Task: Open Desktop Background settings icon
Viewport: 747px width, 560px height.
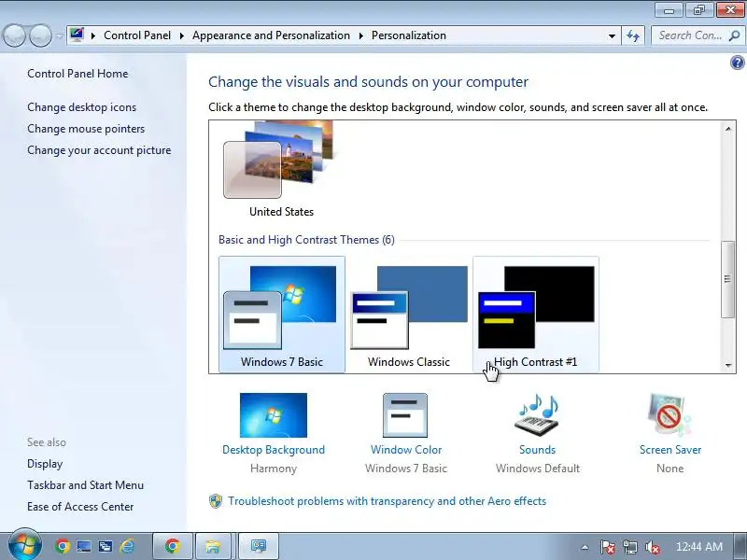Action: point(274,415)
